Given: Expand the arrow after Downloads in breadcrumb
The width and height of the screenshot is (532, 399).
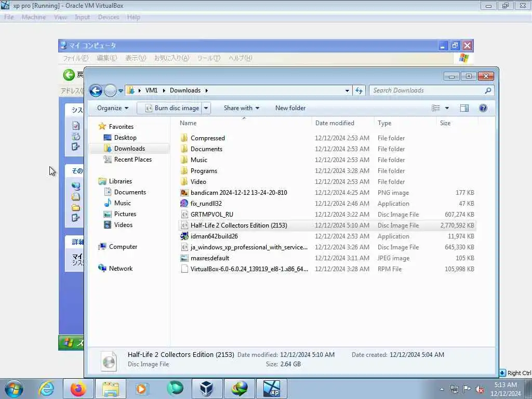Looking at the screenshot, I should (206, 90).
